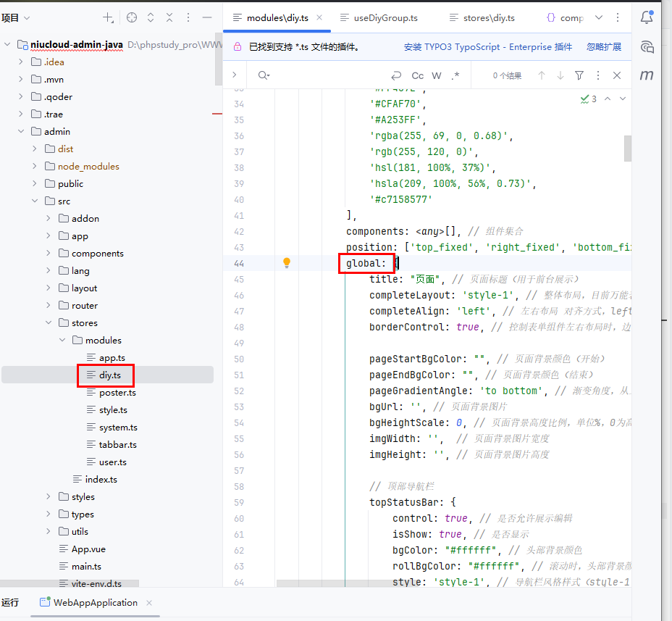Open the Maven tool window icon
Screen dimensions: 672x621
point(647,75)
